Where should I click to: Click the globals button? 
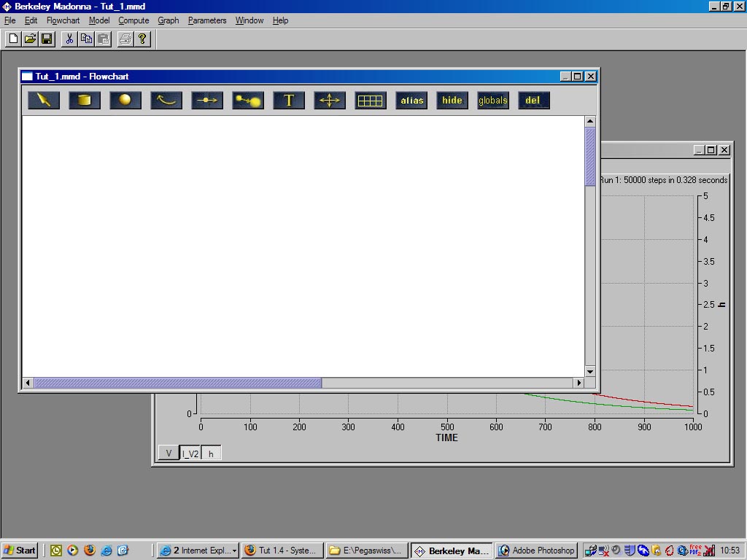point(493,101)
